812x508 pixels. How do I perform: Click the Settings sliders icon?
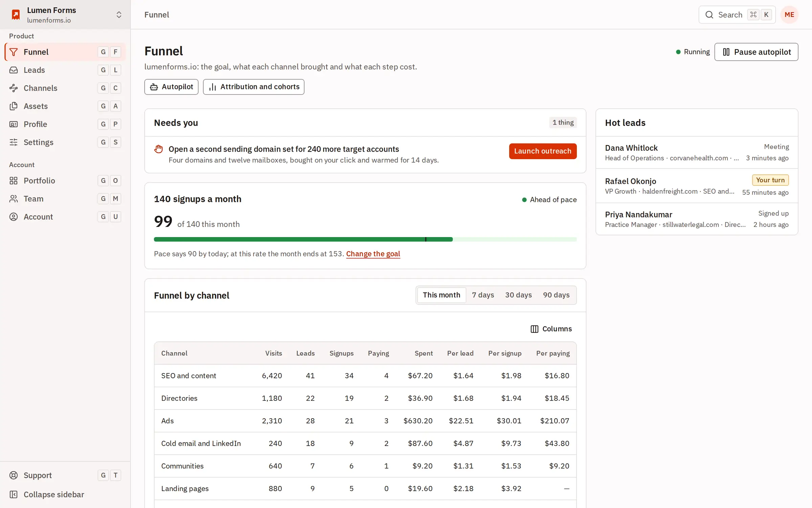14,142
